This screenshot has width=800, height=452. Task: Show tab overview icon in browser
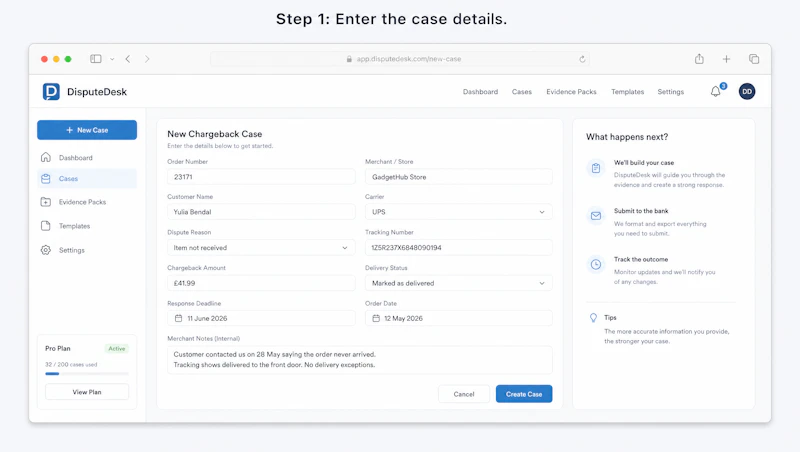pyautogui.click(x=754, y=59)
